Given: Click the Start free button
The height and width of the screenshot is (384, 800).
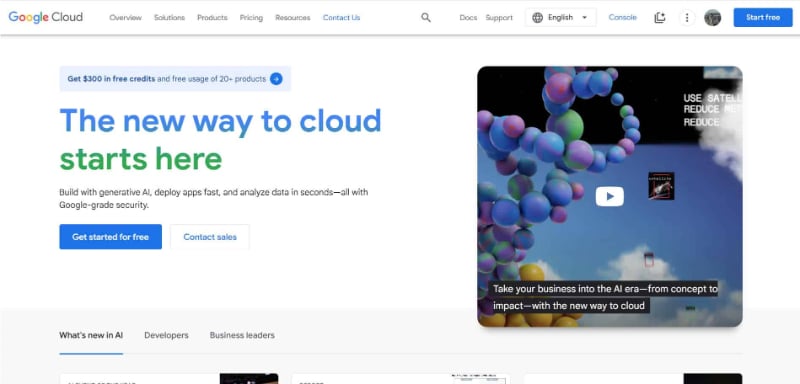Looking at the screenshot, I should pyautogui.click(x=763, y=17).
